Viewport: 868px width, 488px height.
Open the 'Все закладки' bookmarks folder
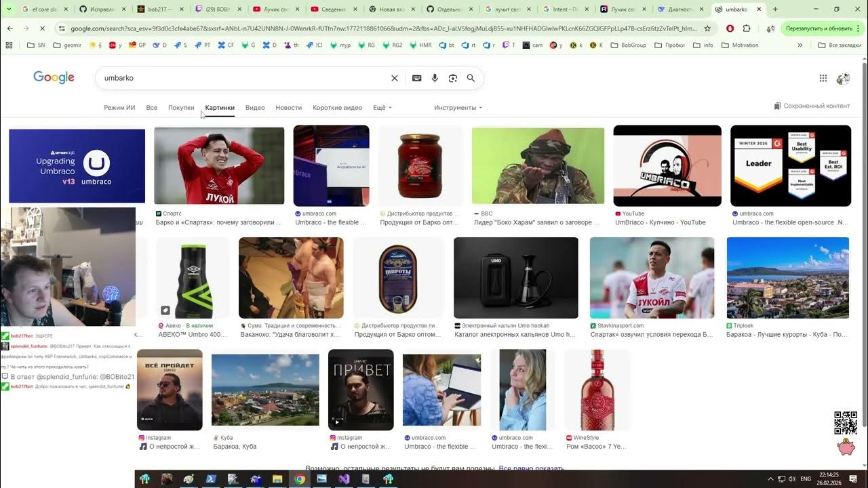839,45
